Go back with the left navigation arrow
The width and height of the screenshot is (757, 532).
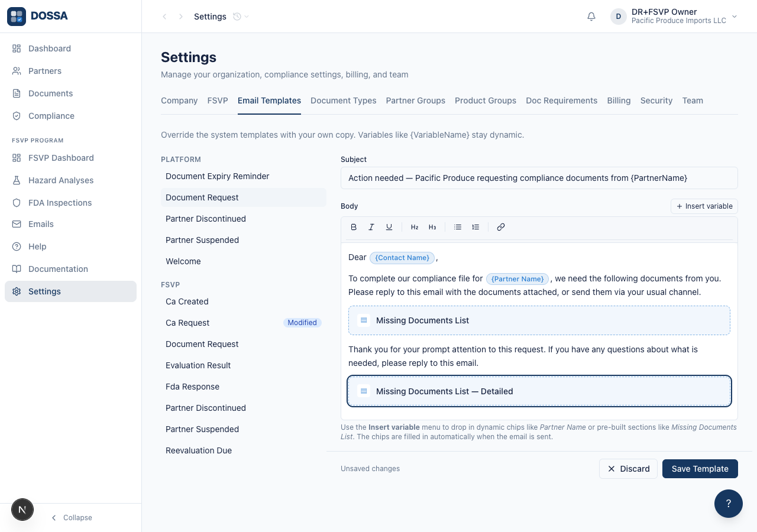pos(164,17)
